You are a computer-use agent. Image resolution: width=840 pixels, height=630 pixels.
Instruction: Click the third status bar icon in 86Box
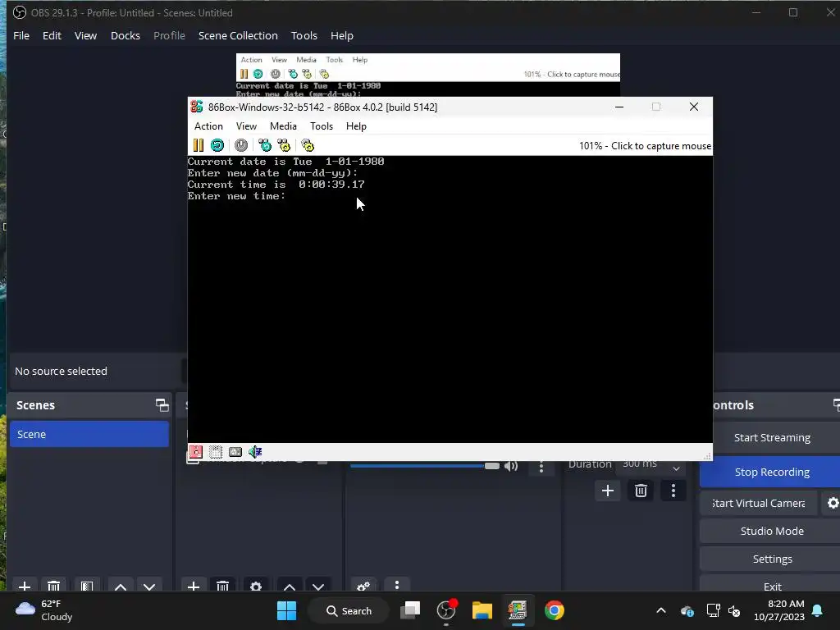tap(235, 452)
